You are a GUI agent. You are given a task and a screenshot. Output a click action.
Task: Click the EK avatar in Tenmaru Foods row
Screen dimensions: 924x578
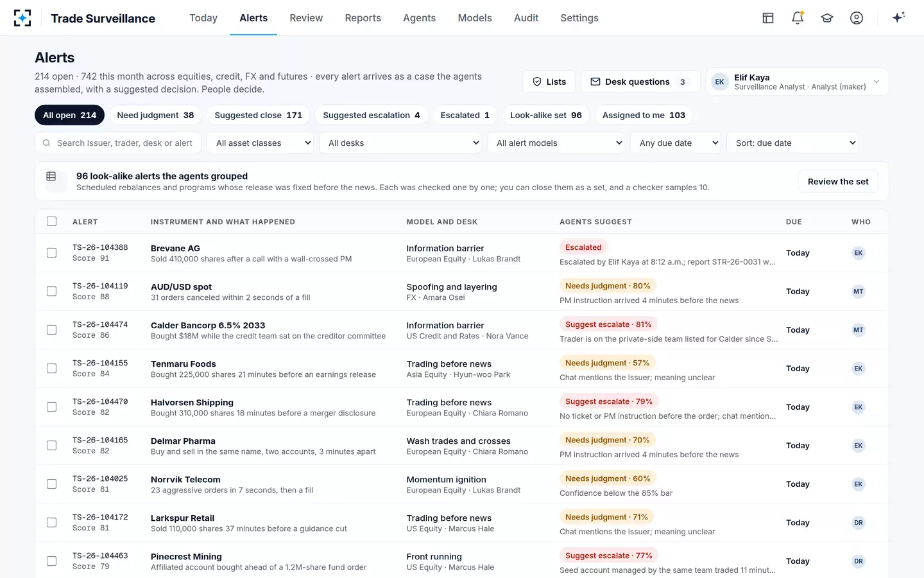[859, 369]
